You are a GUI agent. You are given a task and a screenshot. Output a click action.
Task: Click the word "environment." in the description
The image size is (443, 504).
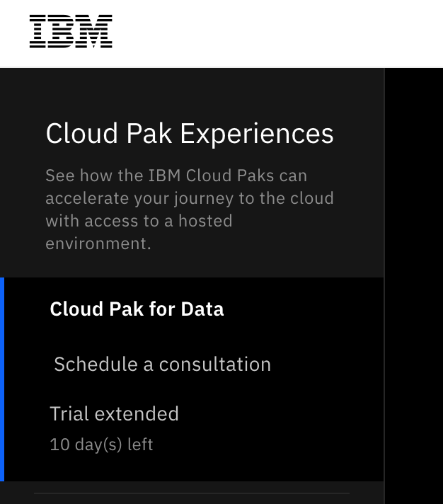point(98,244)
